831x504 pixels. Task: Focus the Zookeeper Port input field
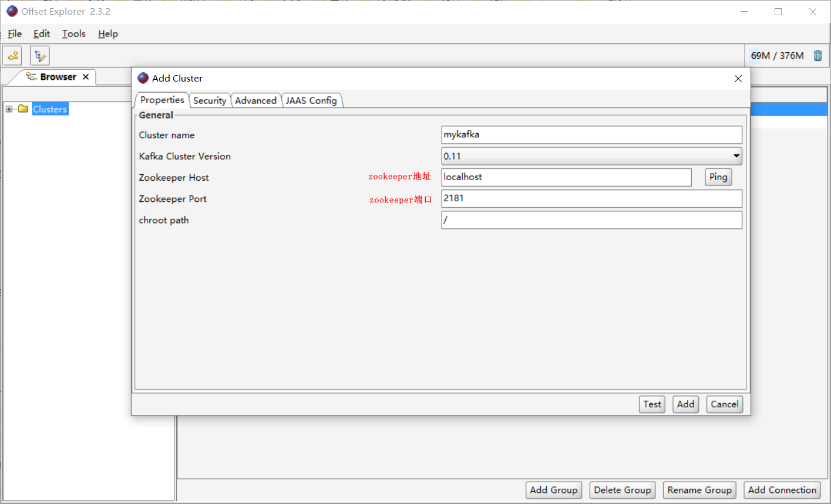coord(591,198)
